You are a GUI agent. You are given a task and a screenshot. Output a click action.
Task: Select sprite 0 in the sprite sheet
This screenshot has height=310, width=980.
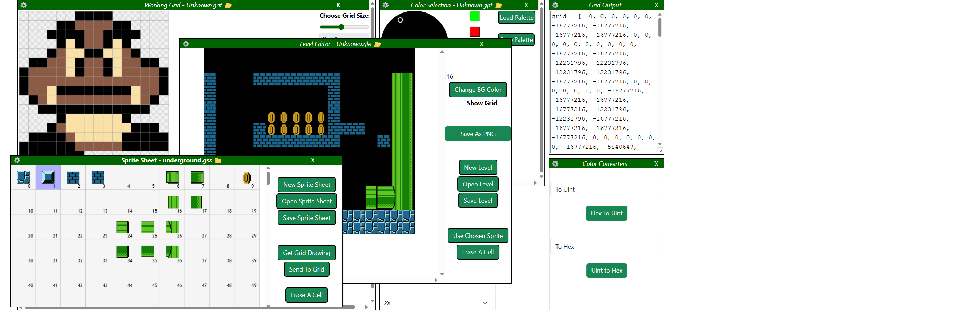point(23,177)
